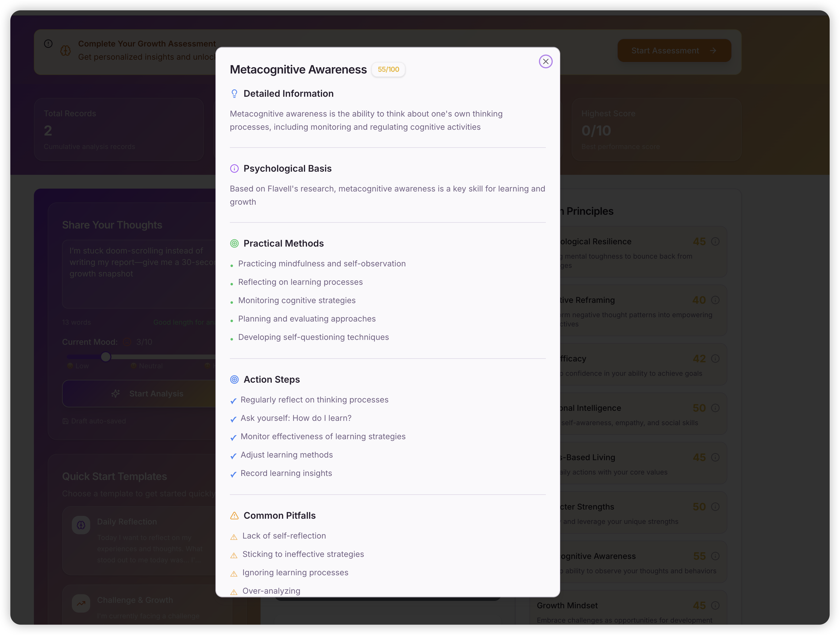
Task: Click the target icon beside Practical Methods
Action: click(234, 243)
